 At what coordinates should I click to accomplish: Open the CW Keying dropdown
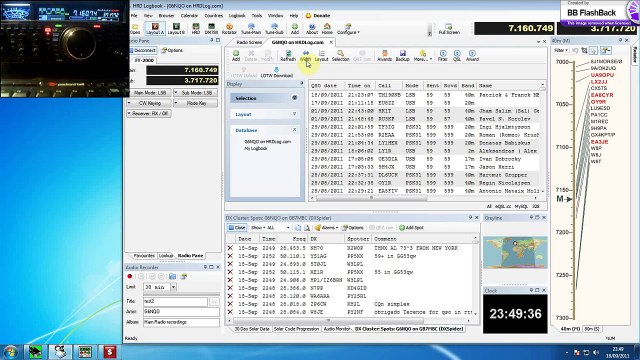[149, 103]
